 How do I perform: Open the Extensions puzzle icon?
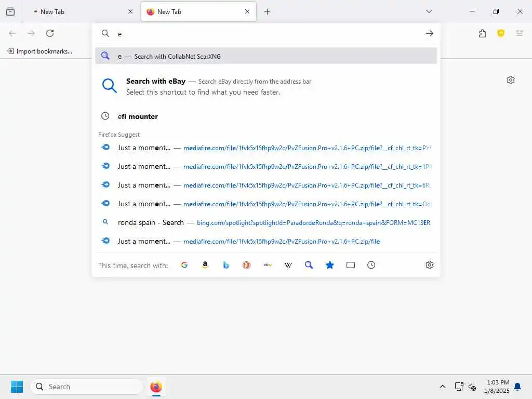[x=482, y=33]
